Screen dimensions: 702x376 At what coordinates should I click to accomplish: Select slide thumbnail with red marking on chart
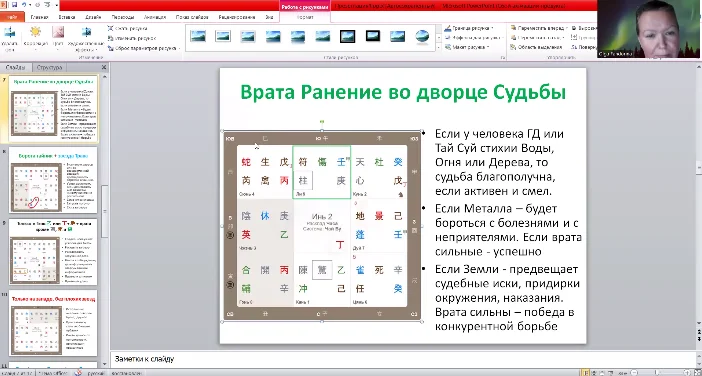54,180
